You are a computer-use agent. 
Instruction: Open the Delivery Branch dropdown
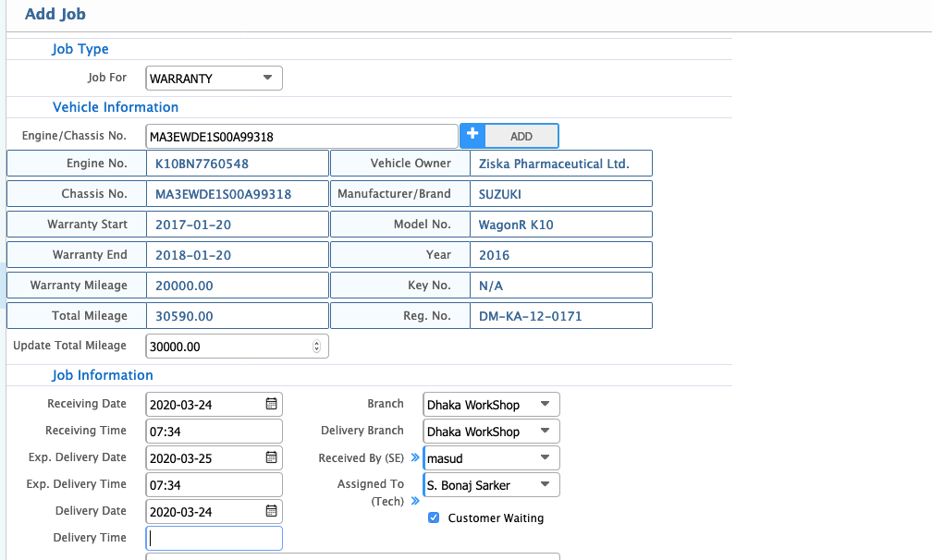pyautogui.click(x=491, y=431)
